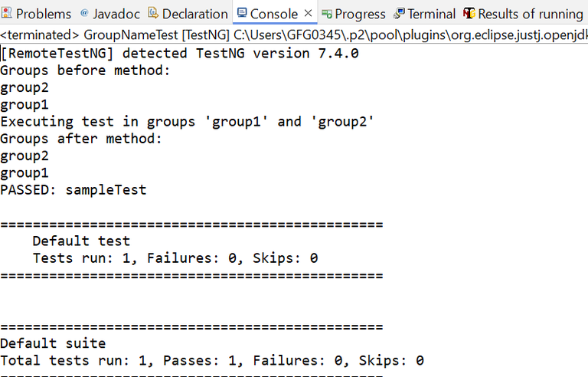The image size is (588, 377).
Task: Close the Console tab
Action: tap(309, 14)
